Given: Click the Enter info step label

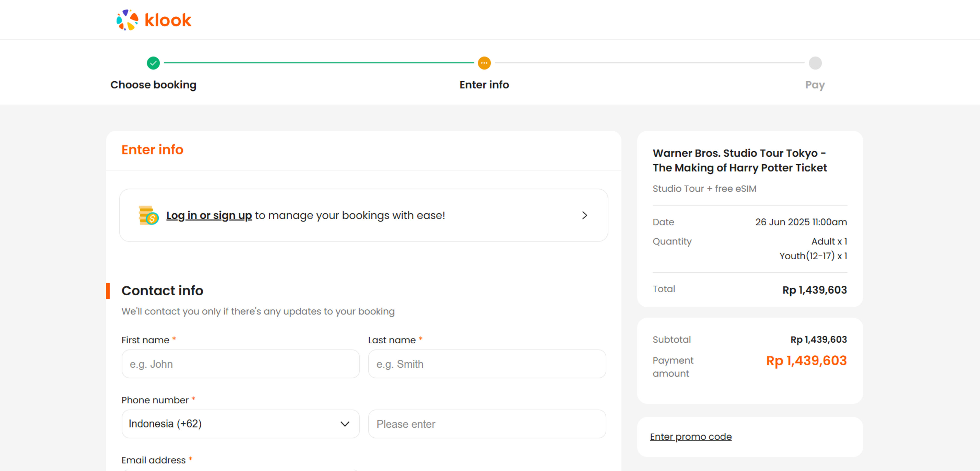Looking at the screenshot, I should pyautogui.click(x=484, y=84).
